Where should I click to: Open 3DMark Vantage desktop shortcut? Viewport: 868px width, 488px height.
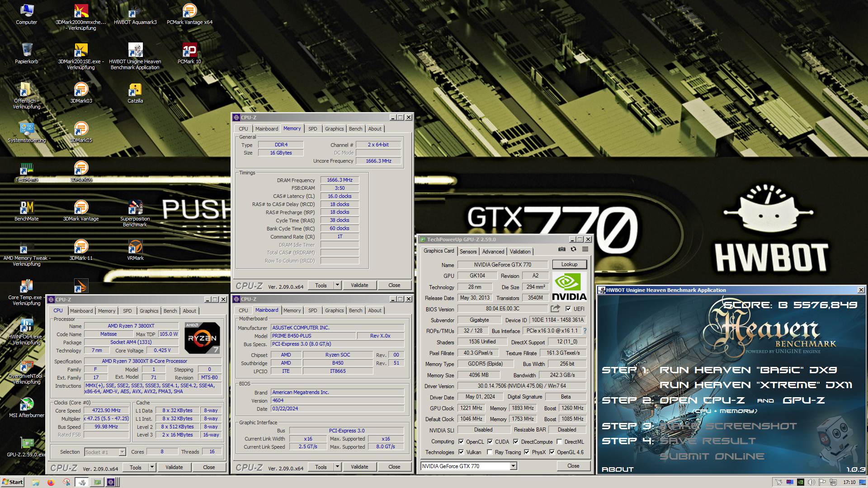[x=81, y=211]
